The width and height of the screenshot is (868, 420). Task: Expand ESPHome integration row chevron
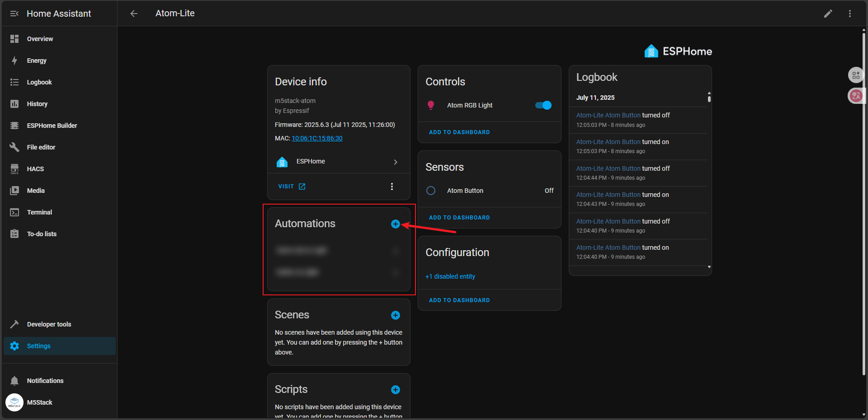click(396, 162)
